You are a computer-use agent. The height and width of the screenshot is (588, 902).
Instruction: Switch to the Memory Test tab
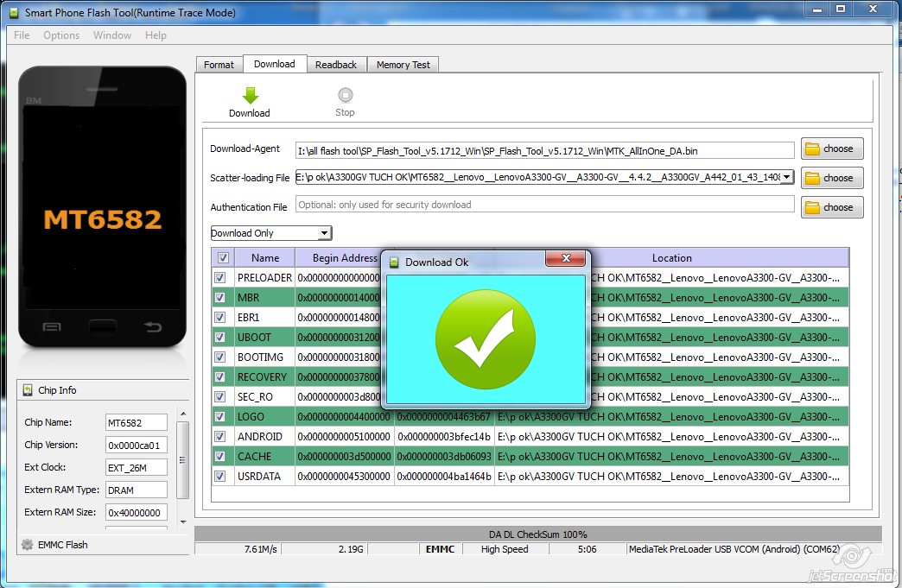coord(403,65)
